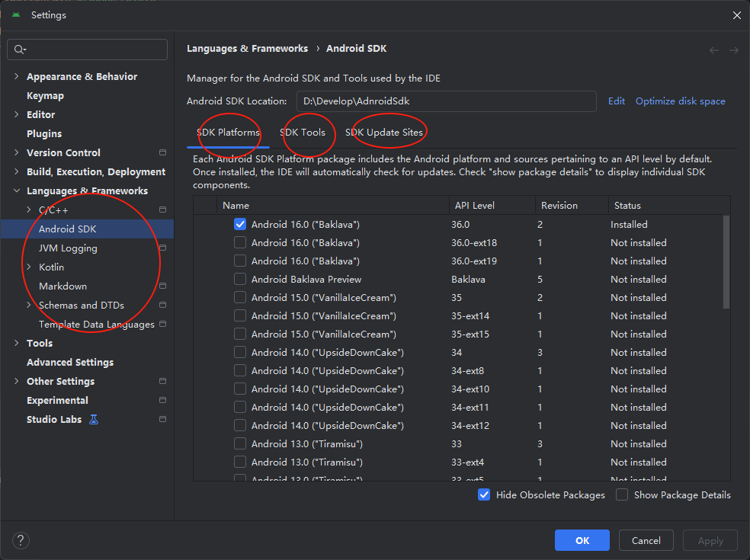This screenshot has width=750, height=560.
Task: Click project-level icon beside Other Settings
Action: [x=162, y=381]
